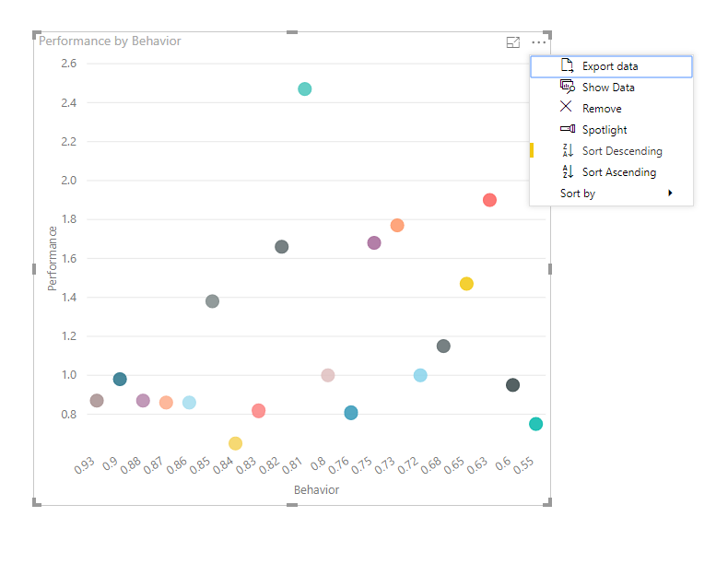
Task: Select Remove from the context menu
Action: [611, 109]
